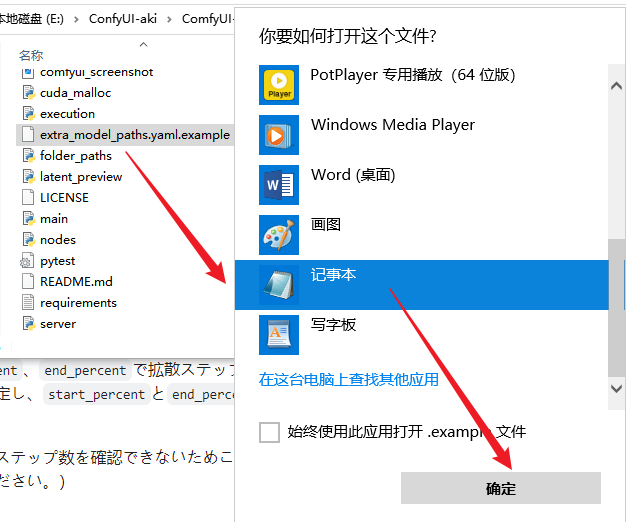Select the Windows Media Player icon
626x522 pixels.
pos(279,135)
